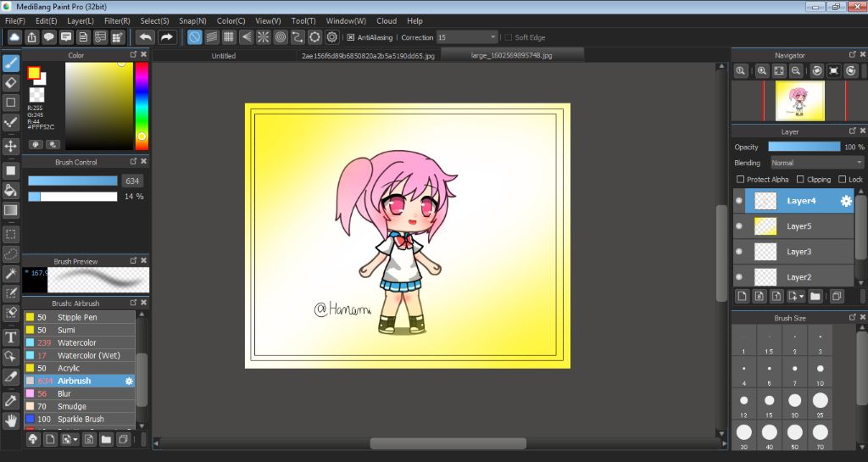
Task: Activate the Lasso selection tool
Action: click(10, 254)
